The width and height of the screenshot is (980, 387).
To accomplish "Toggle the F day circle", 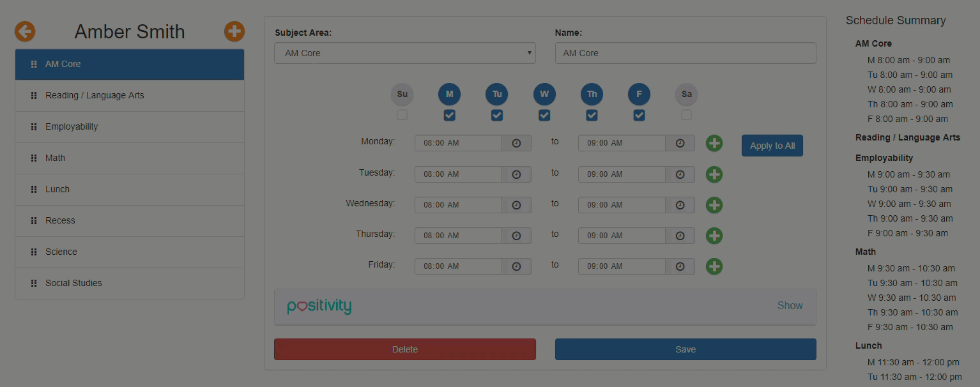I will point(639,95).
